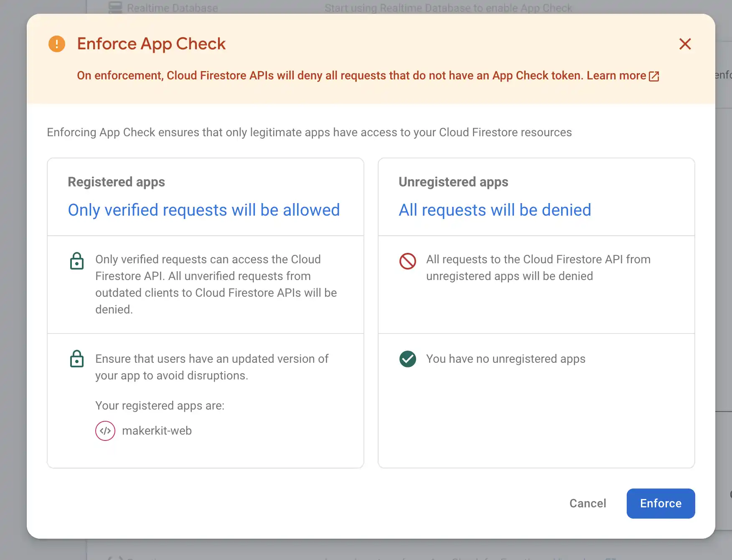Click the green checkmark icon

[407, 359]
